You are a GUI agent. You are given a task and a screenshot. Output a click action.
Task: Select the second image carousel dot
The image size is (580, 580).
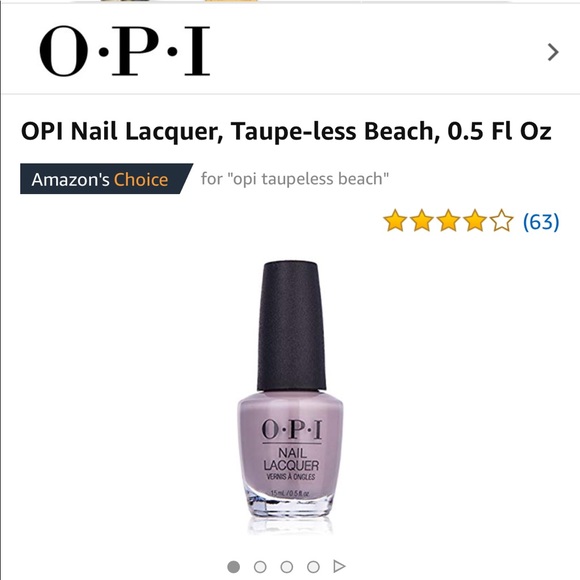click(260, 567)
